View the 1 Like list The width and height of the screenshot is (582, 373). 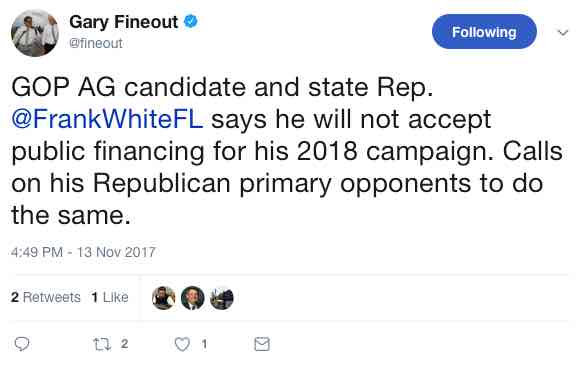point(110,297)
